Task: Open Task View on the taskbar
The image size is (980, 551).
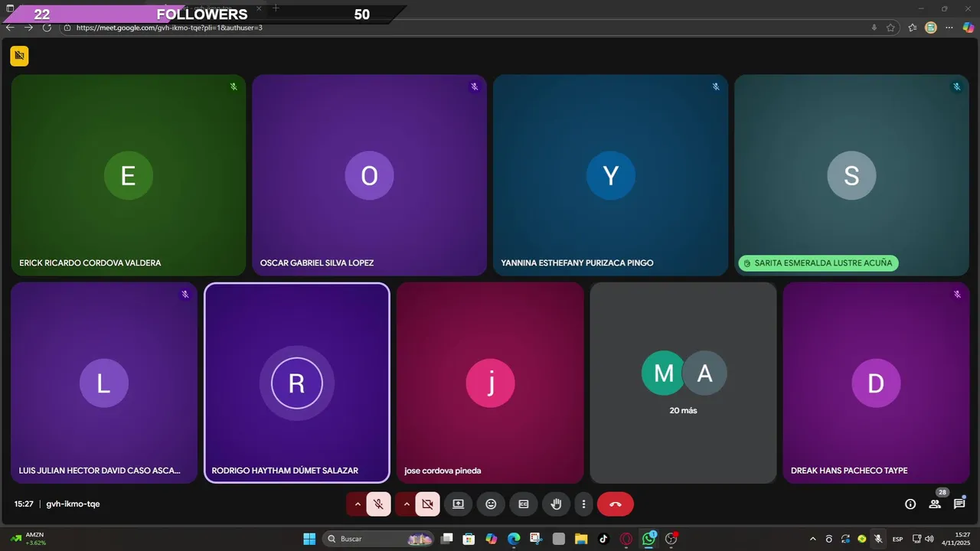Action: point(447,539)
